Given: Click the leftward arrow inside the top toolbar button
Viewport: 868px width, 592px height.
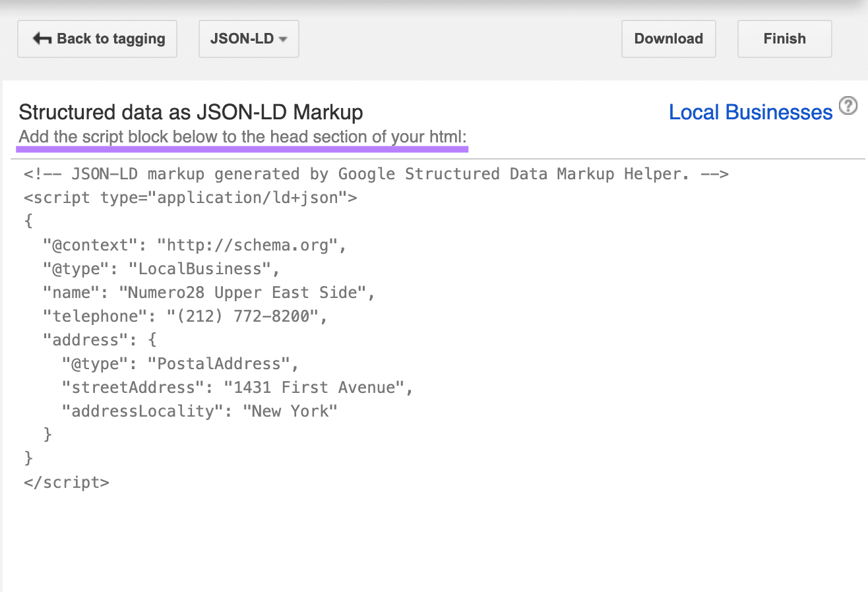Looking at the screenshot, I should coord(42,39).
